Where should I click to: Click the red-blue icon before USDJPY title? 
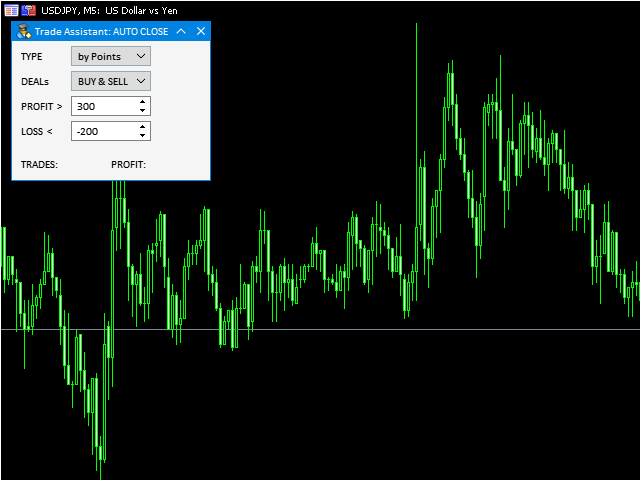(28, 9)
